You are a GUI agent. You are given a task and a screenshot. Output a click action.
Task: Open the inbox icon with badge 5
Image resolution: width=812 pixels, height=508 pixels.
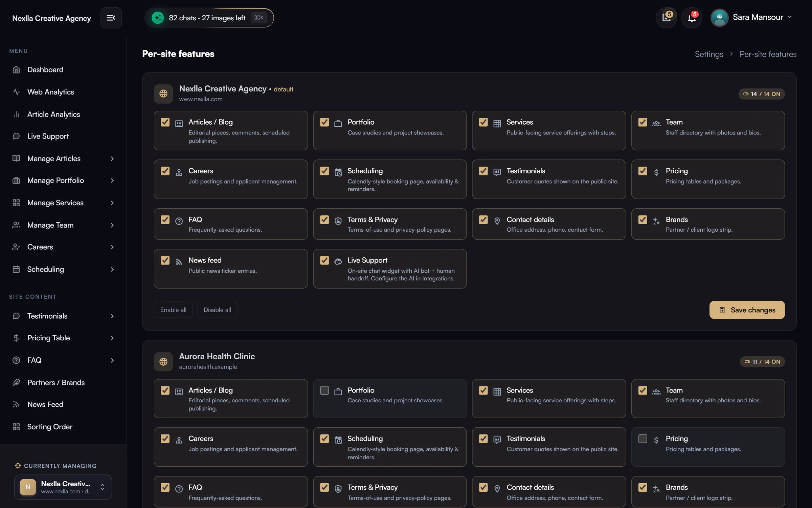666,17
